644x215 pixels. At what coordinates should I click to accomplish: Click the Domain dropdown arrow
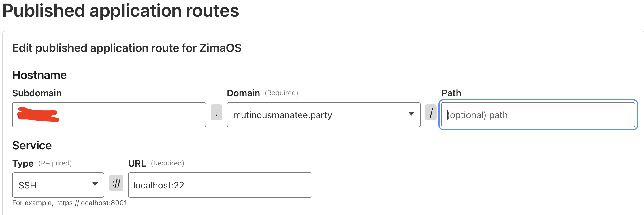pos(411,114)
